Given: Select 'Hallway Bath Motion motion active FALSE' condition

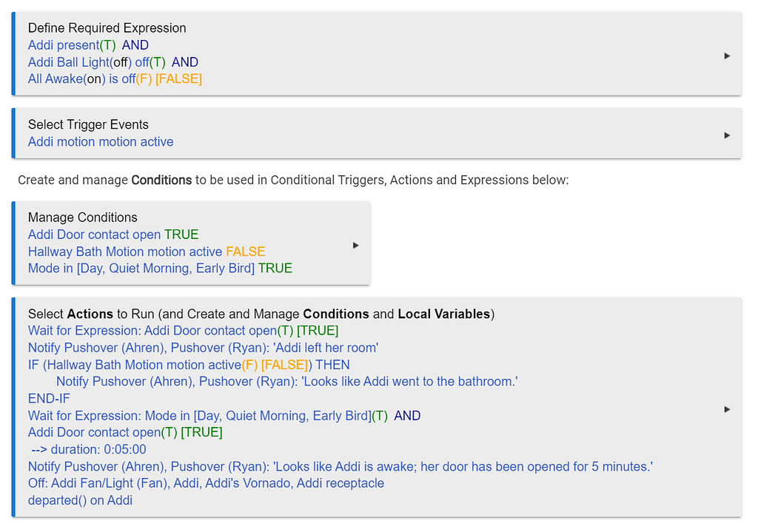Looking at the screenshot, I should (147, 252).
